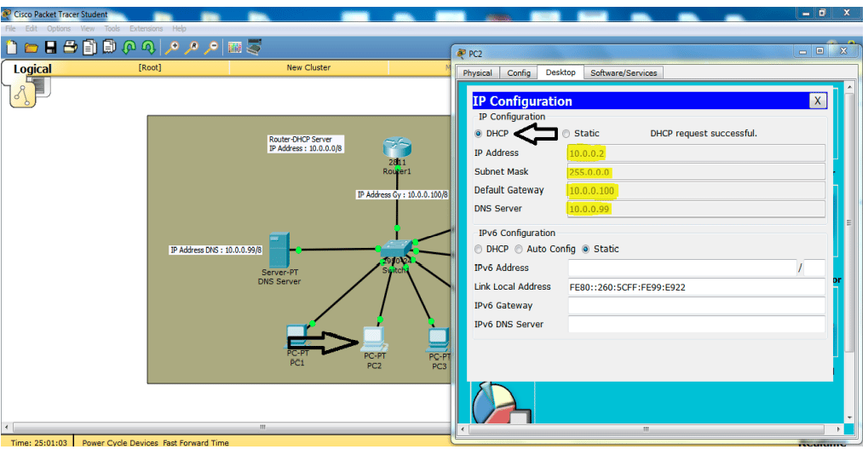
Task: Click the IP Address field showing 10.0.0.2
Action: tap(696, 153)
